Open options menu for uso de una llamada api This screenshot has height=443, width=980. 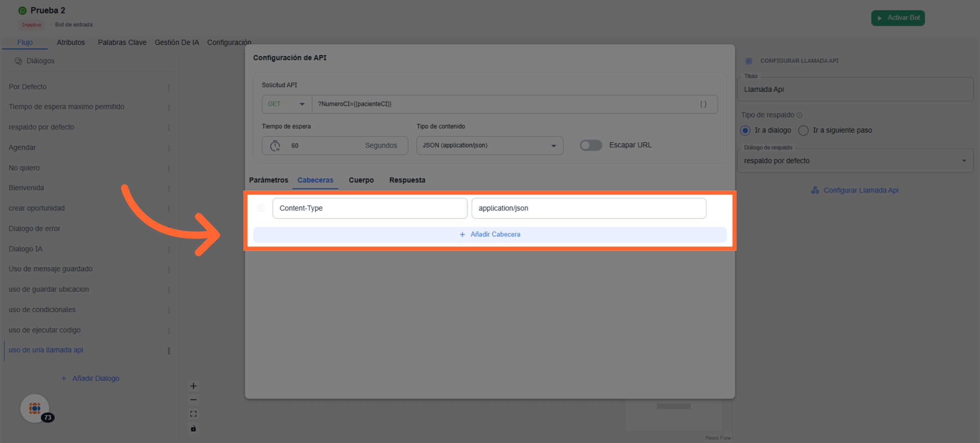[169, 350]
